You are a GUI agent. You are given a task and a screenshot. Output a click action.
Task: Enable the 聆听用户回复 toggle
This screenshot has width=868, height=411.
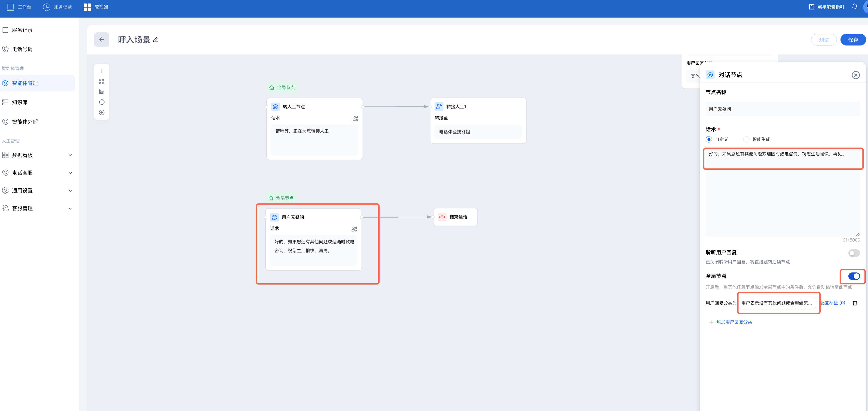click(854, 253)
